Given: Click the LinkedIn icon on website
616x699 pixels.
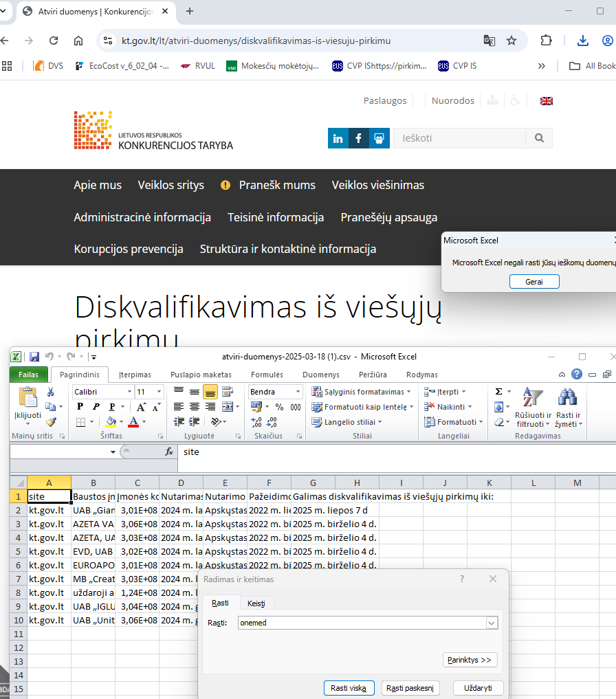Looking at the screenshot, I should [338, 138].
